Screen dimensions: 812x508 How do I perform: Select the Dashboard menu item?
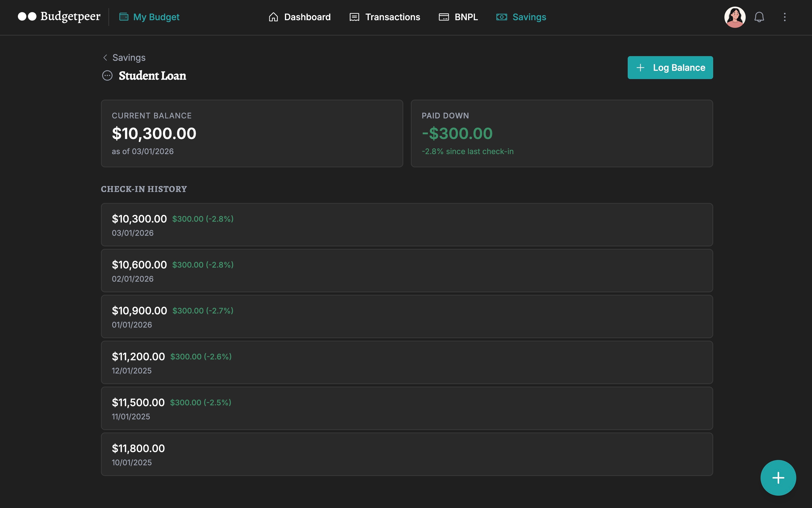[307, 17]
